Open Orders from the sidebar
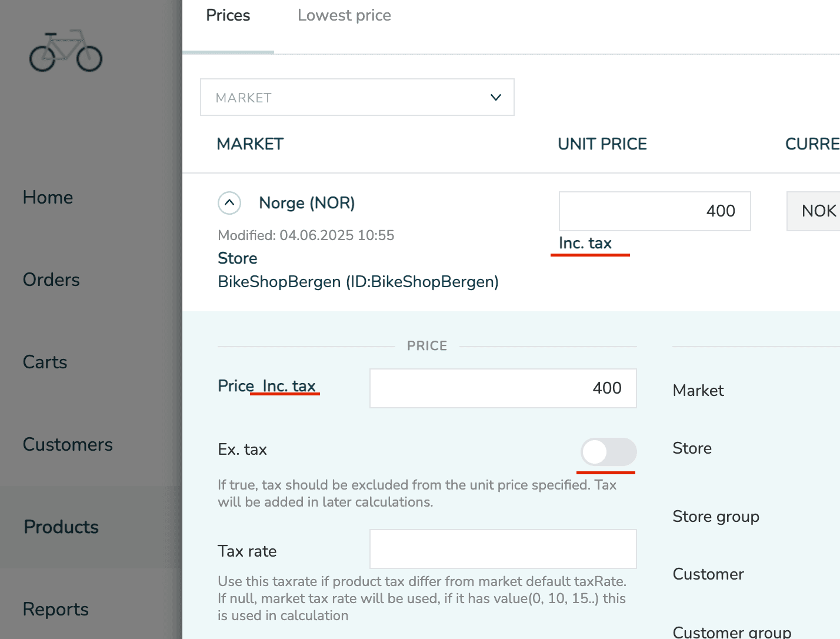Screen dimensions: 840x639 (x=51, y=280)
